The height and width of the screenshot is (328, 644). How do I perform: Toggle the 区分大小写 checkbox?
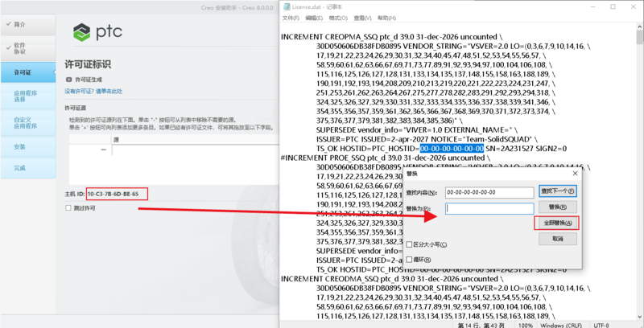tap(411, 244)
